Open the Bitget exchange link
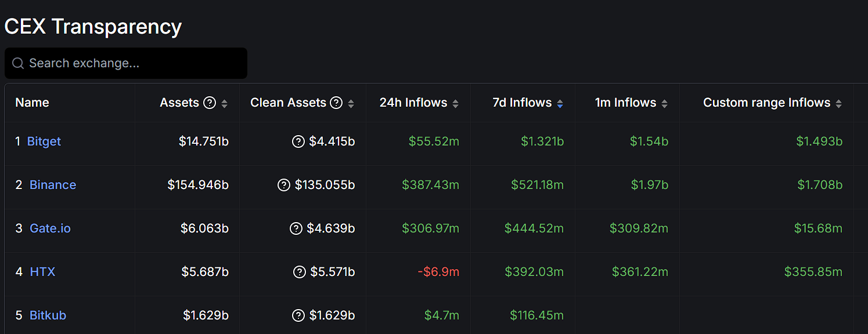 coord(44,141)
